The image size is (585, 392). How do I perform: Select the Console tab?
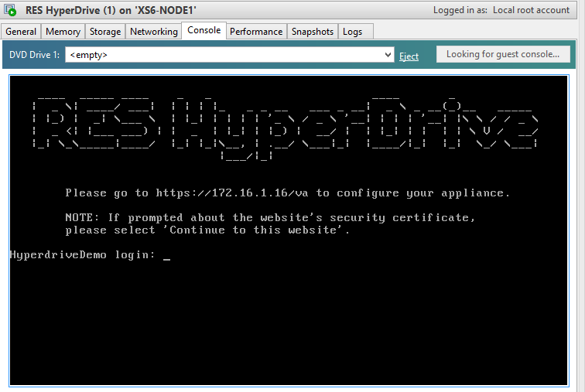point(204,30)
